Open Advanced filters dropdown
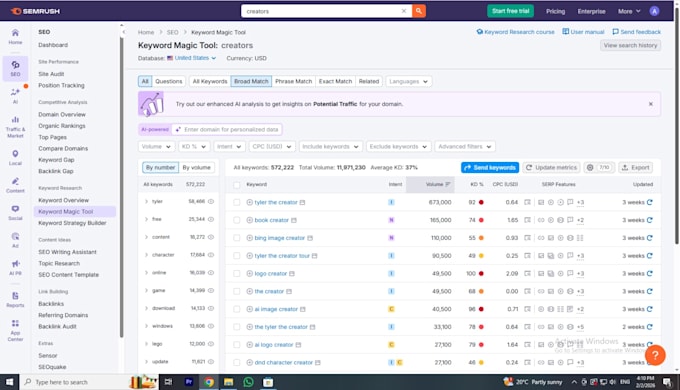Viewport: 680px width, 390px height. [x=465, y=147]
